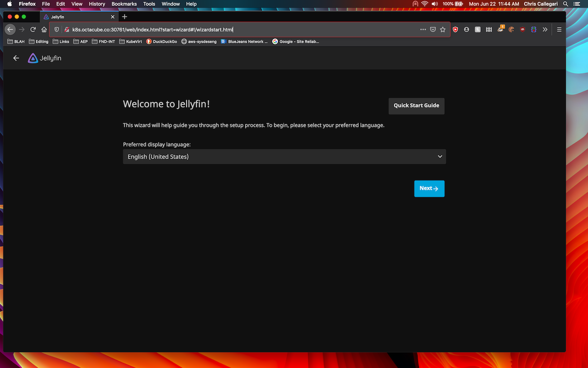
Task: Open the Bookmarks menu
Action: (124, 4)
